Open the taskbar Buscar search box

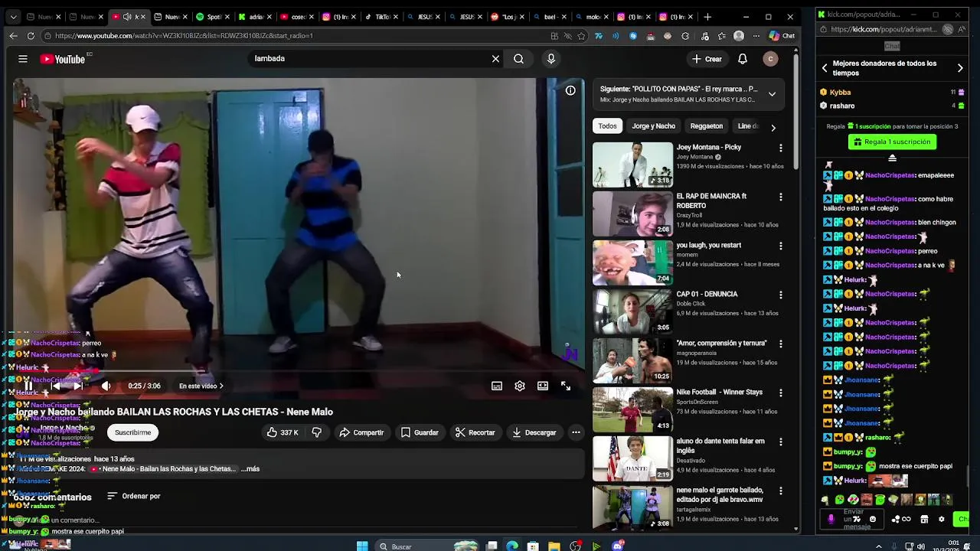427,546
